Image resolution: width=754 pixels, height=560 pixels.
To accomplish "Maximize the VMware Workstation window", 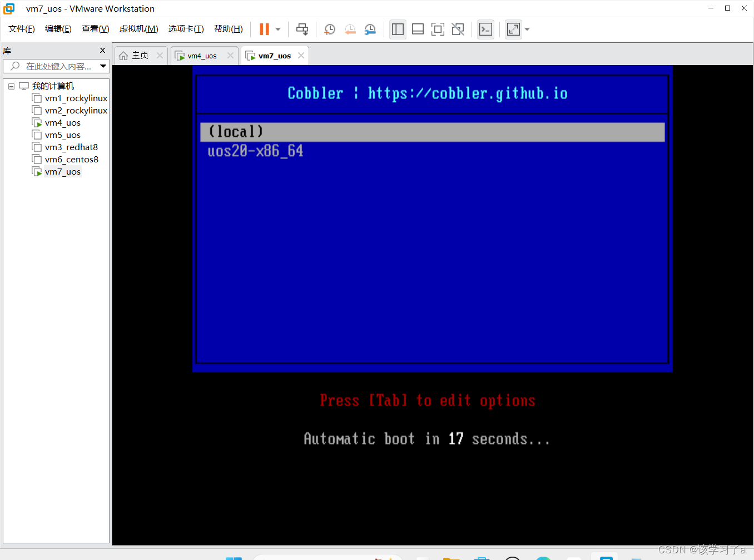I will [727, 8].
